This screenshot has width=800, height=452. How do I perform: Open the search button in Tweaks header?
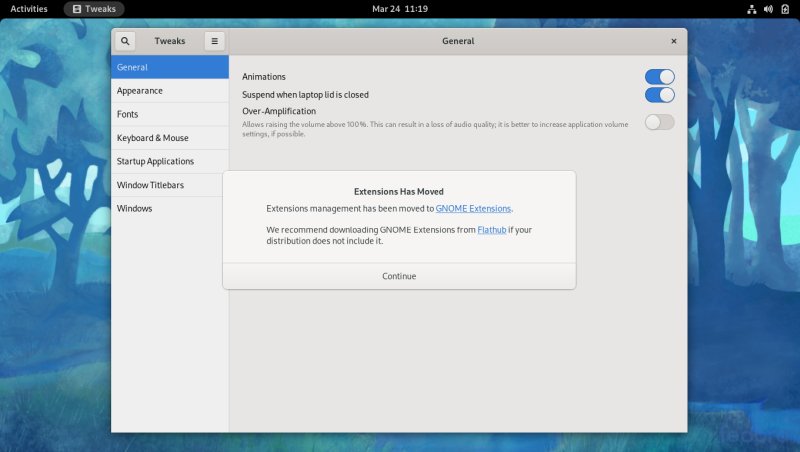click(x=124, y=41)
